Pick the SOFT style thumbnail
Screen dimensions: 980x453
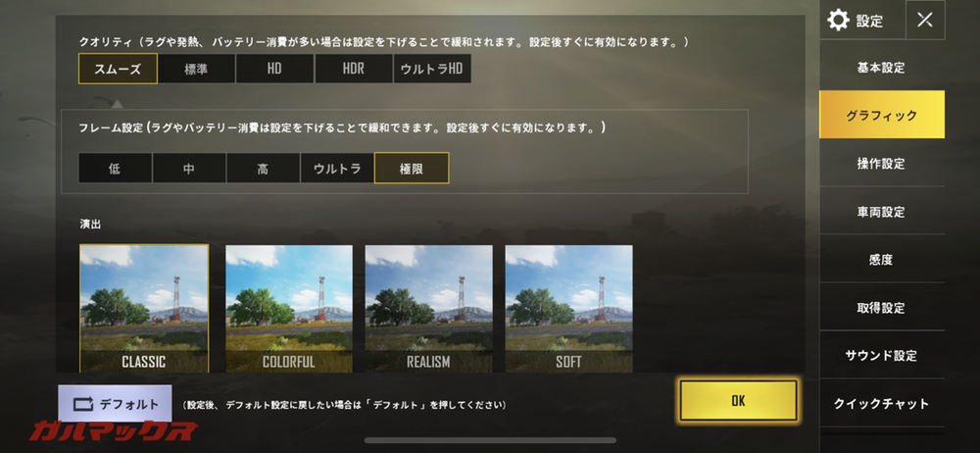coord(568,309)
